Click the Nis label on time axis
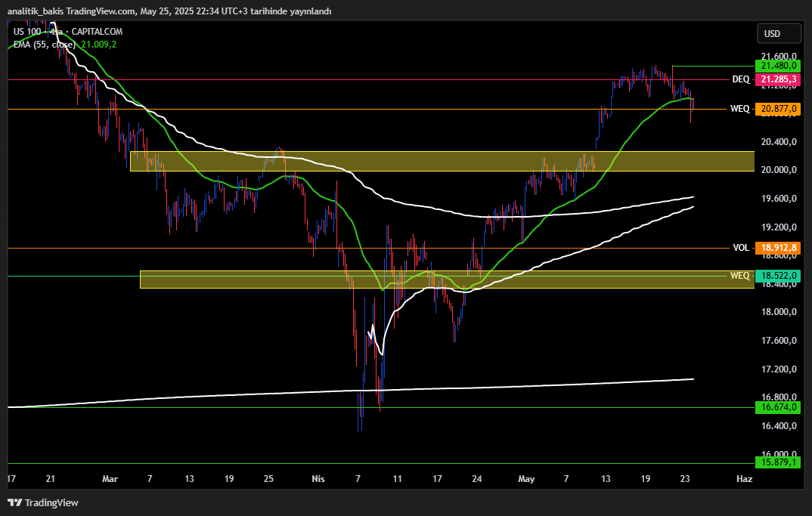 [x=318, y=479]
